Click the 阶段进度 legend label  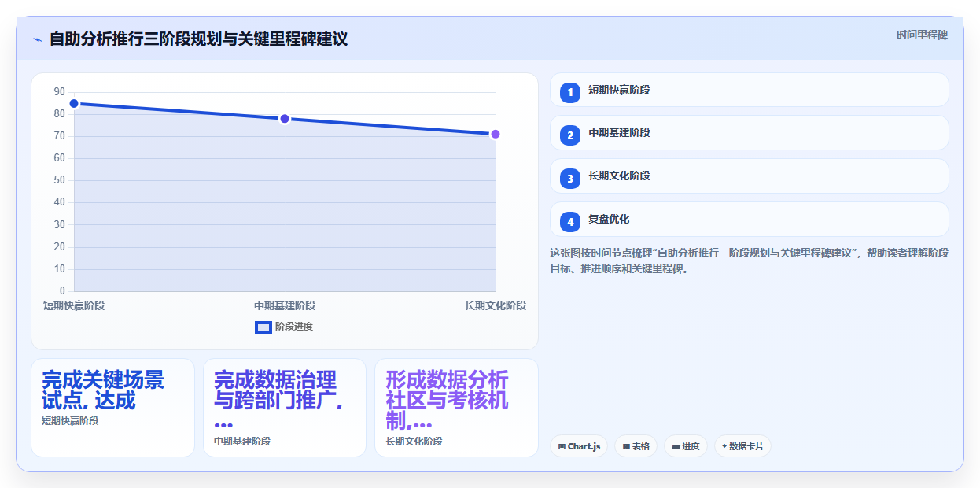[294, 327]
